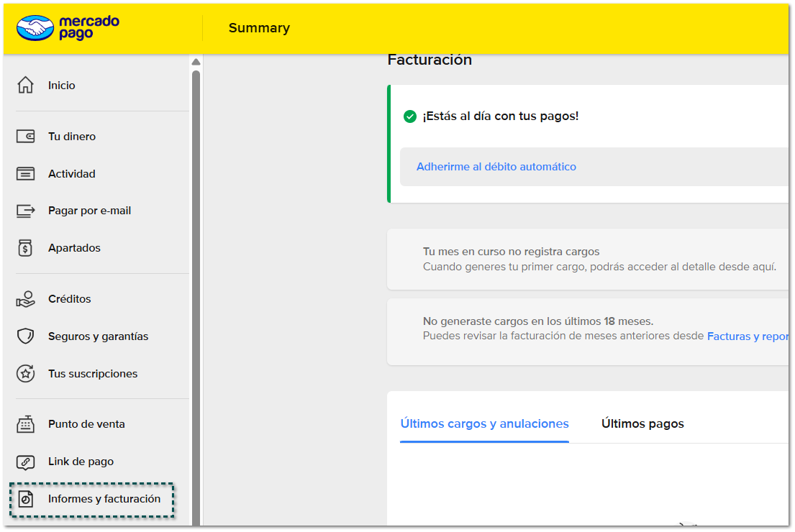
Task: Click Adherirme al débito automático link
Action: (x=496, y=167)
